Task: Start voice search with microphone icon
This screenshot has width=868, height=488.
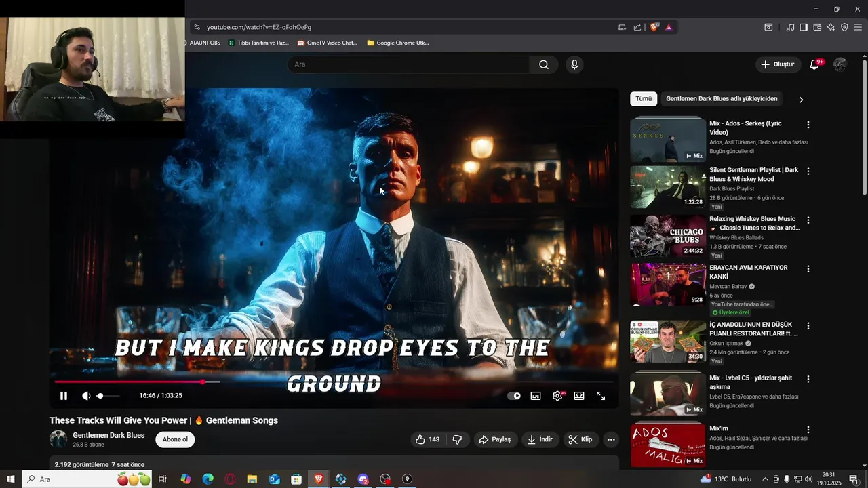Action: point(574,64)
